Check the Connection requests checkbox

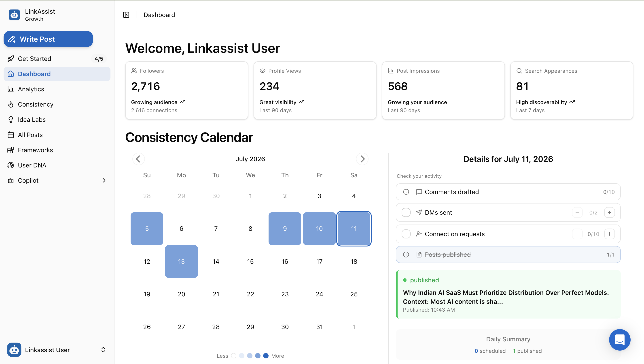(x=406, y=234)
